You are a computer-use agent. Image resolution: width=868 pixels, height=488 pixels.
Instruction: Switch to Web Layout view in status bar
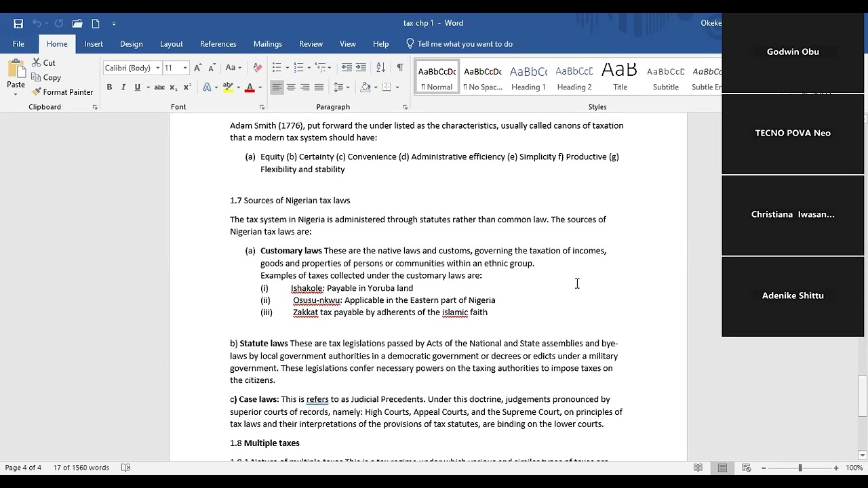pyautogui.click(x=747, y=468)
